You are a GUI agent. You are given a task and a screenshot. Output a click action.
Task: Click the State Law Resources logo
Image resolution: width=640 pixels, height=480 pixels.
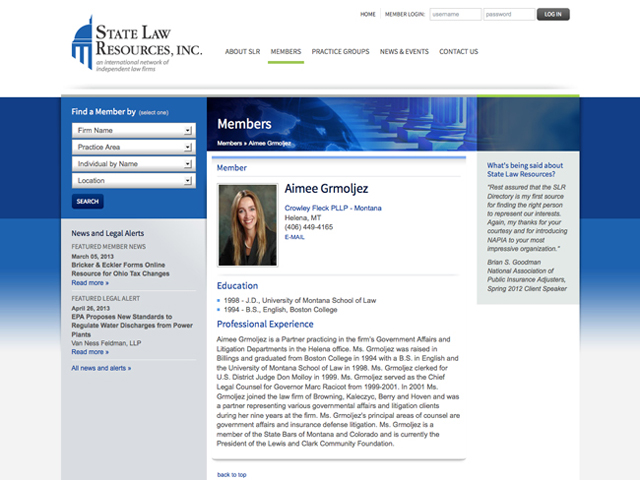137,43
